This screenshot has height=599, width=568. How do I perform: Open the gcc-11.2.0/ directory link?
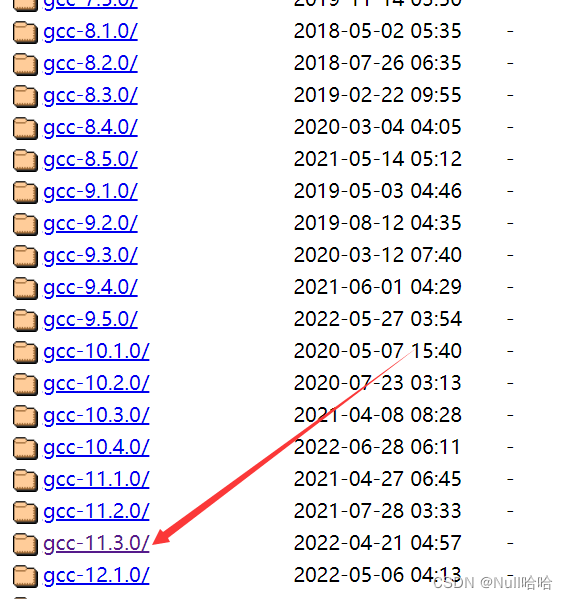pos(96,512)
